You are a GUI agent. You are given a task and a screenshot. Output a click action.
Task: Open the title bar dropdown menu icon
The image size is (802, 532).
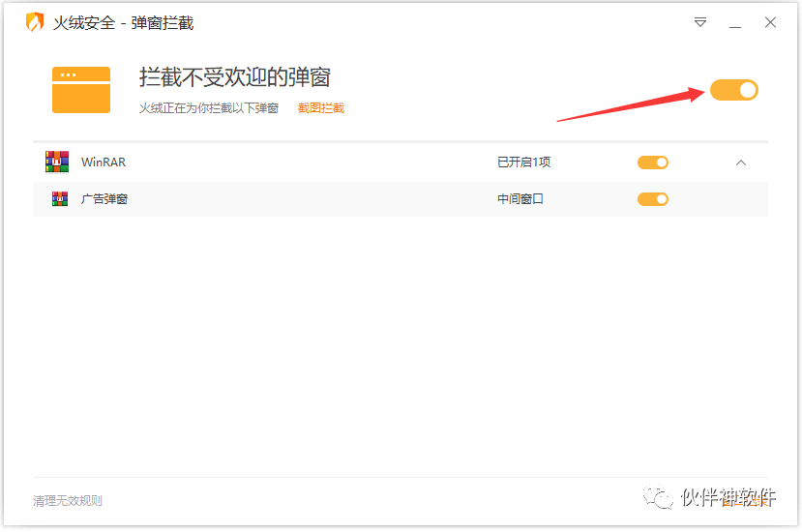[700, 22]
